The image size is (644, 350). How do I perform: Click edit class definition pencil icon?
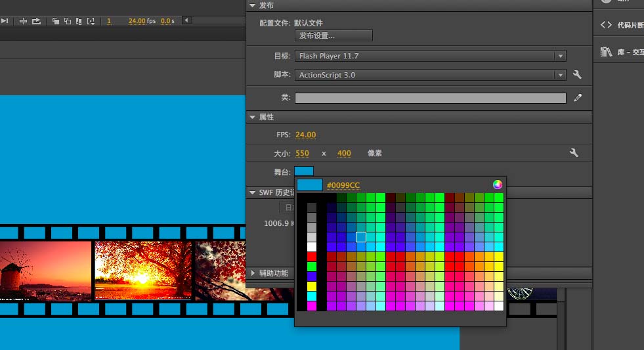coord(578,98)
